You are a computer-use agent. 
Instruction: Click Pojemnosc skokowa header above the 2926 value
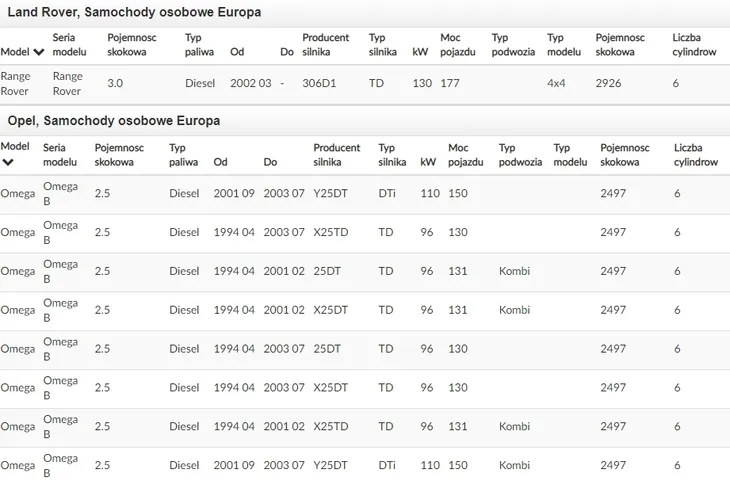click(620, 45)
